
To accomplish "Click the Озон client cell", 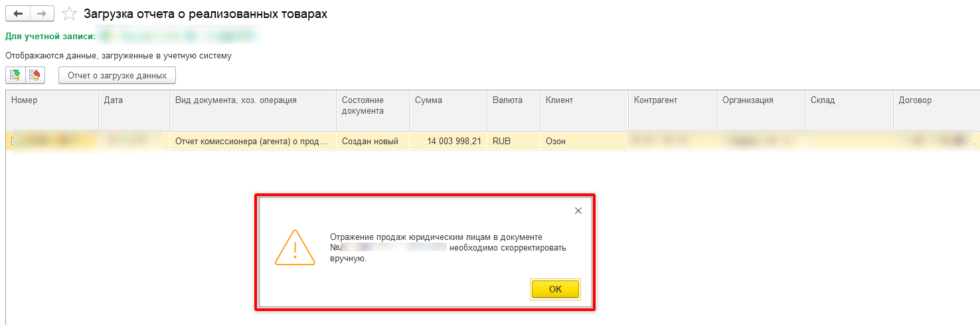I will (x=584, y=142).
